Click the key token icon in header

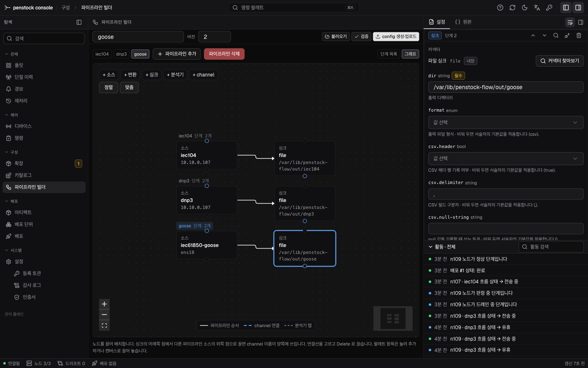[549, 8]
